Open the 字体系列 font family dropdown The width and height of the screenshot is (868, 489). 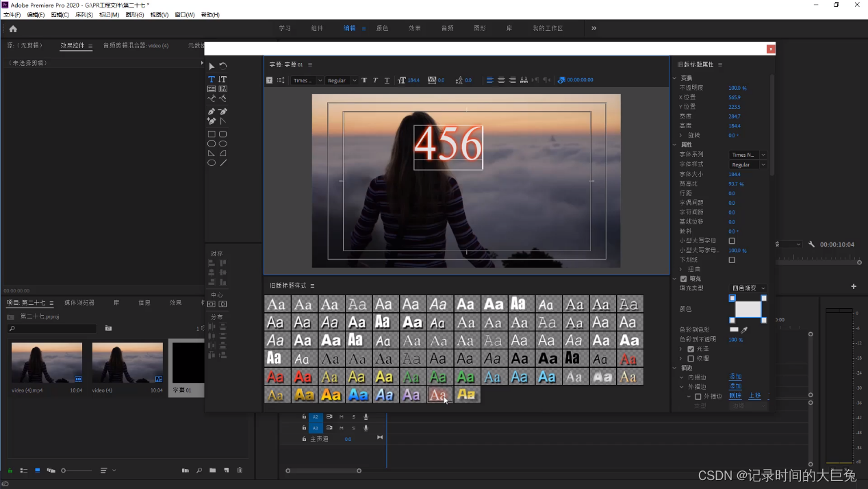(748, 155)
